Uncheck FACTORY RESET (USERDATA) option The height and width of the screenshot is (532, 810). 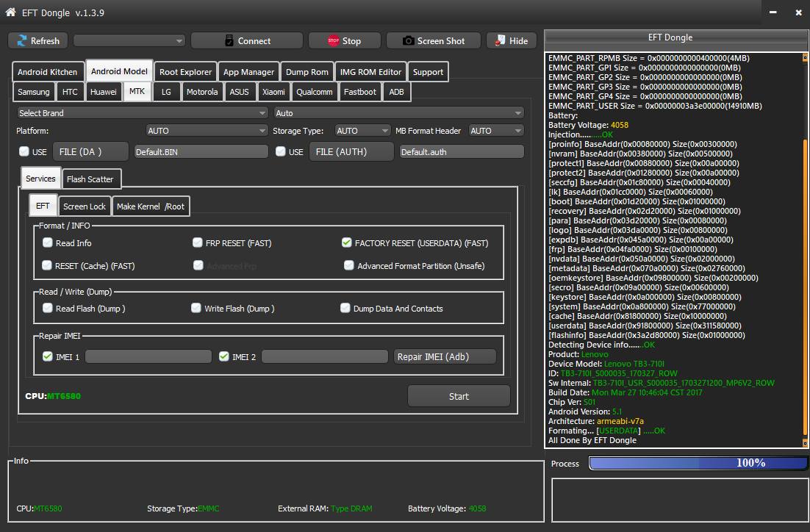click(347, 242)
